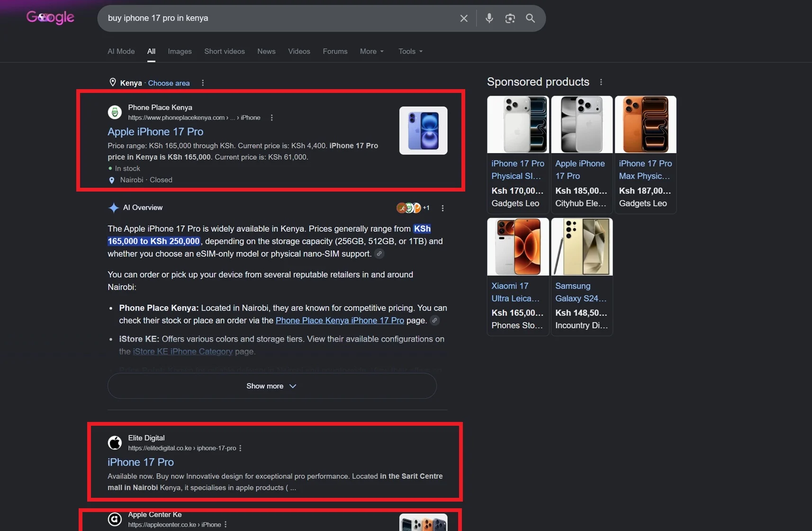Image resolution: width=812 pixels, height=531 pixels.
Task: Click the Apple Center Ke favicon
Action: point(115,519)
